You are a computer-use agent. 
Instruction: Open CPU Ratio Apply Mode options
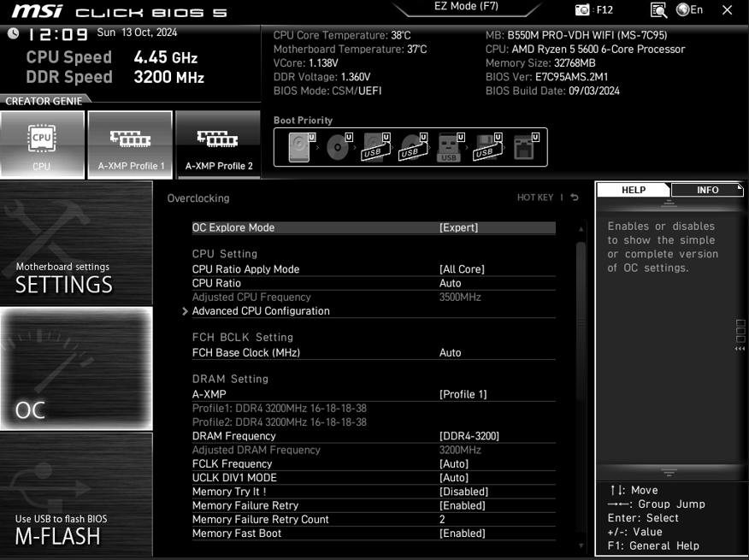coord(374,269)
